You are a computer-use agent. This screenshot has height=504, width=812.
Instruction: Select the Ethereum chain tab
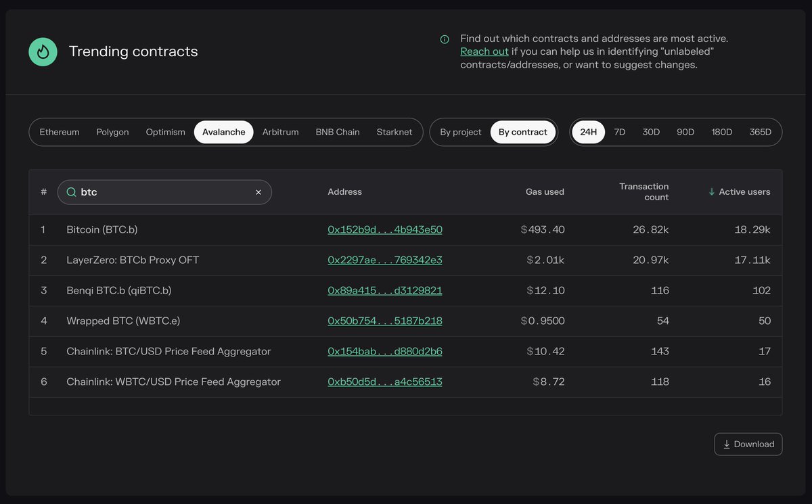[60, 132]
